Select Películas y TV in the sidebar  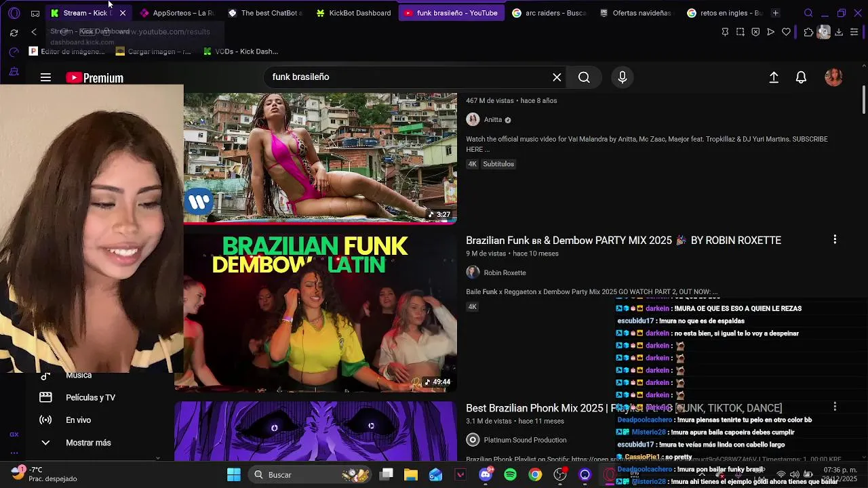coord(90,398)
